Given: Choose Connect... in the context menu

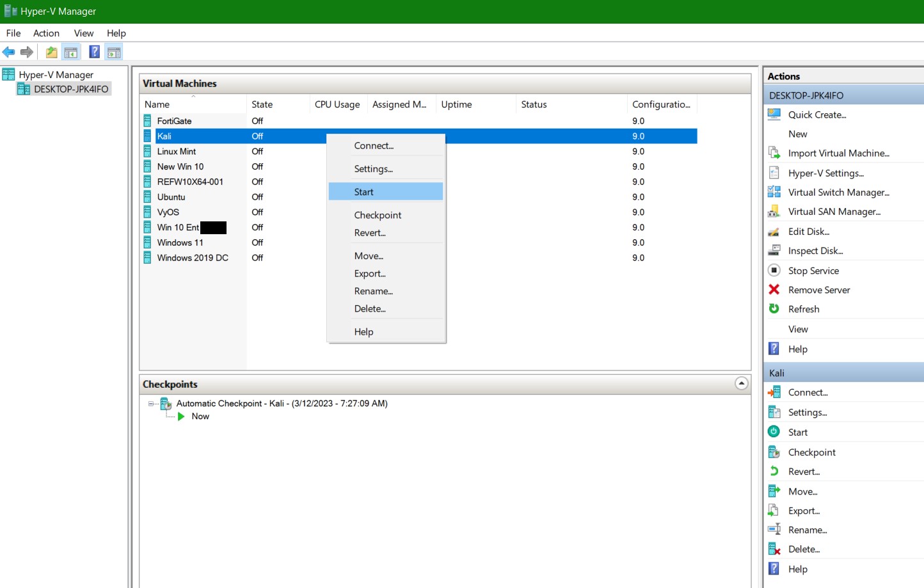Looking at the screenshot, I should click(386, 146).
